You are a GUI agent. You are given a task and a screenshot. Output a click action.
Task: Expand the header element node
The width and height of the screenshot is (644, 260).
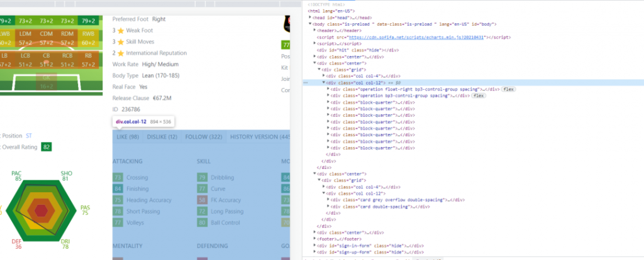click(314, 31)
